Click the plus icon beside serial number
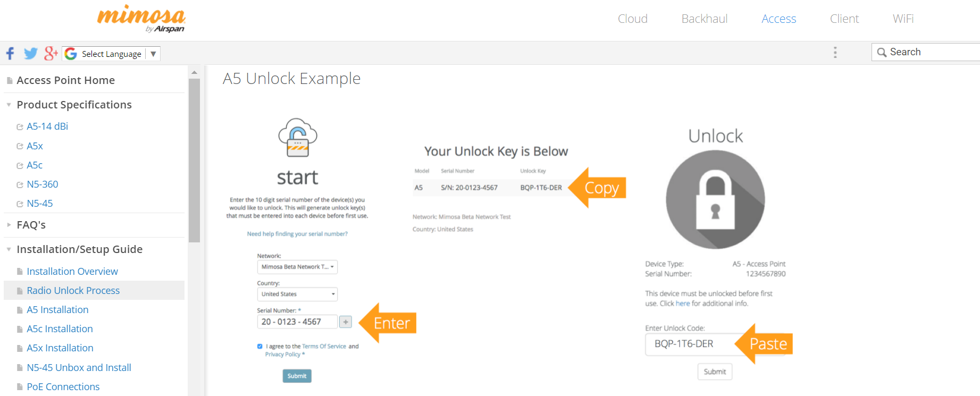The image size is (980, 396). [x=346, y=322]
